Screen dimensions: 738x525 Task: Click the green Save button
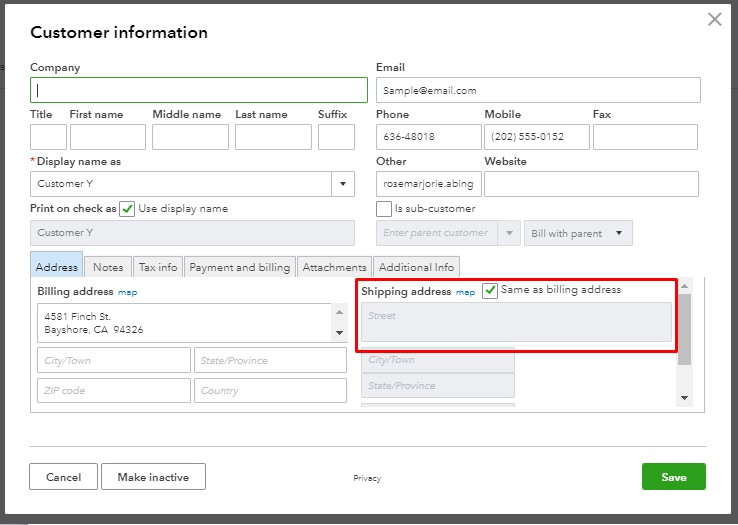pyautogui.click(x=673, y=477)
